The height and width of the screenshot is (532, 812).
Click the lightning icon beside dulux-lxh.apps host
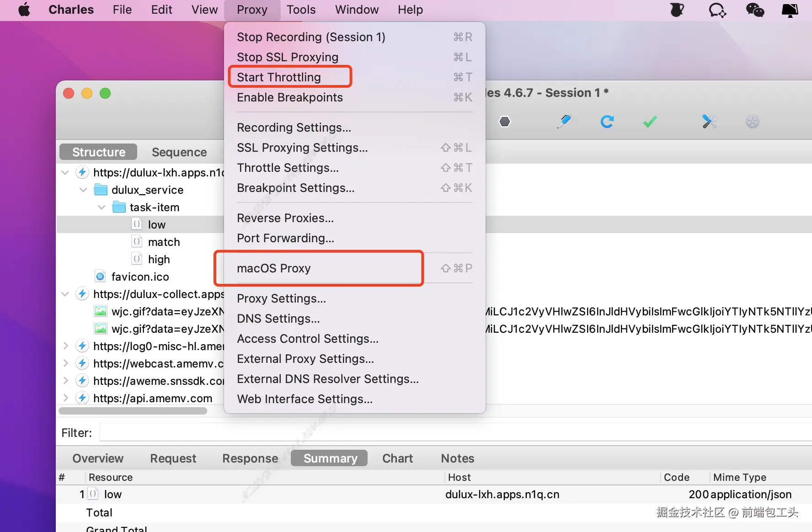82,172
